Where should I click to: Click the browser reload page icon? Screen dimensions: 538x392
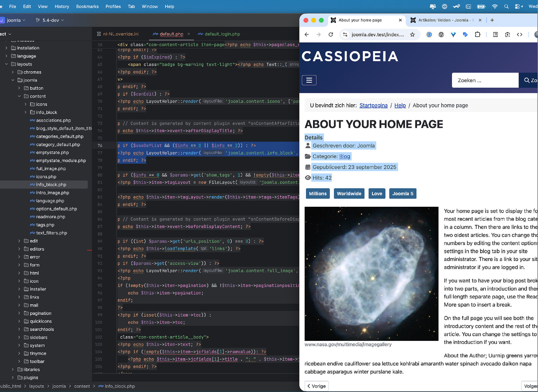[x=331, y=34]
